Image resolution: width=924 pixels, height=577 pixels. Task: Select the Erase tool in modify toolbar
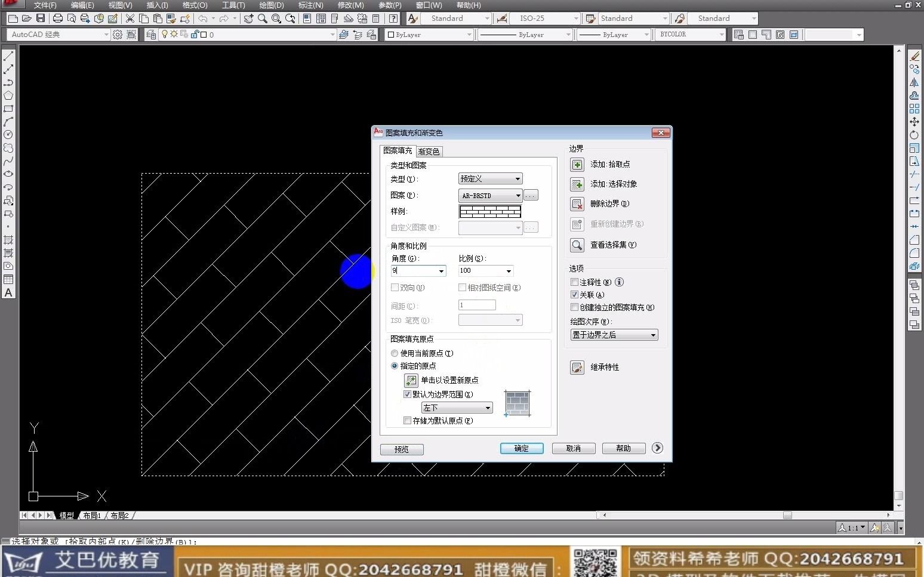coord(914,56)
